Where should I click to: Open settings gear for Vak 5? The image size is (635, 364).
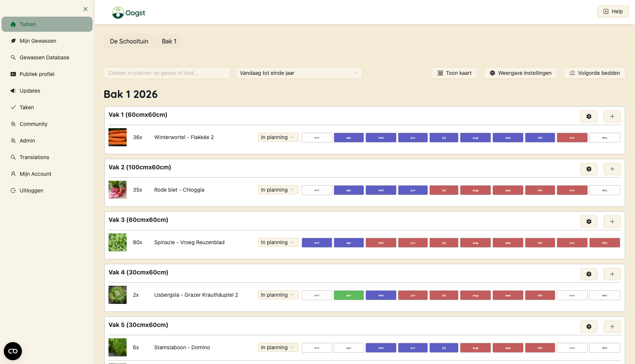pyautogui.click(x=589, y=327)
